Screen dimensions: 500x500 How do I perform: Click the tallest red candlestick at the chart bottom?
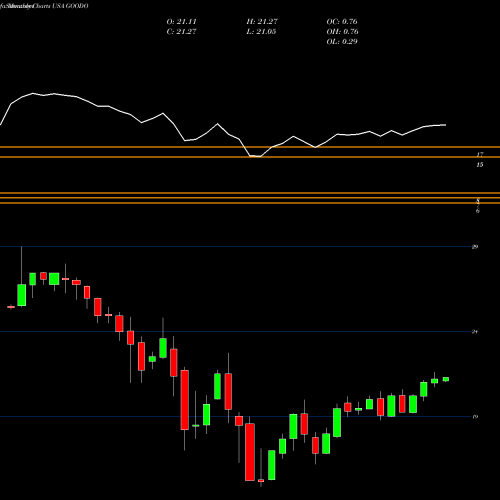coord(250,452)
